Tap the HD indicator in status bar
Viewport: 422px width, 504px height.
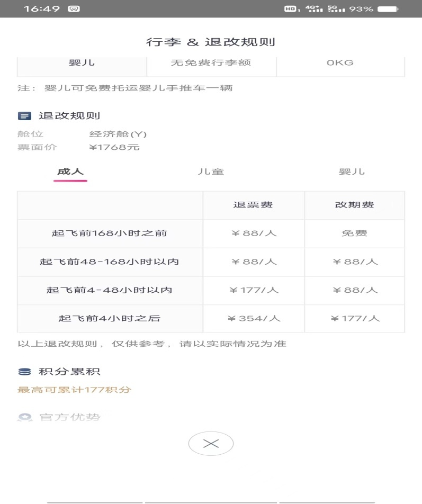tap(292, 8)
